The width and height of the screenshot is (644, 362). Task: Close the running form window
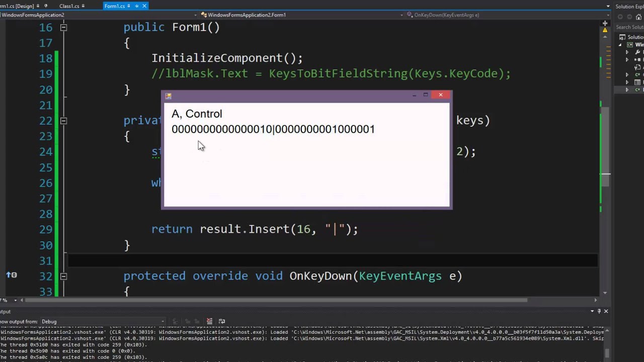click(441, 95)
